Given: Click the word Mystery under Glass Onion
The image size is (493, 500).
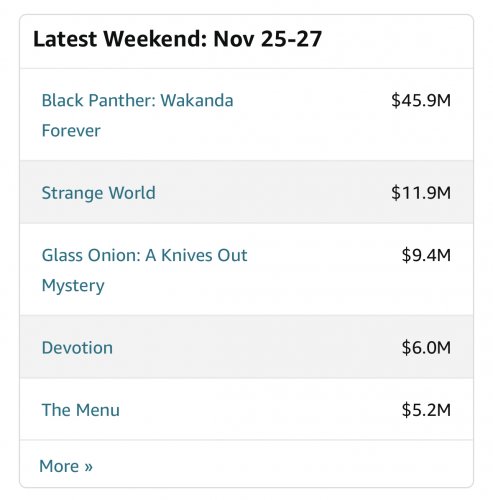Looking at the screenshot, I should [73, 286].
